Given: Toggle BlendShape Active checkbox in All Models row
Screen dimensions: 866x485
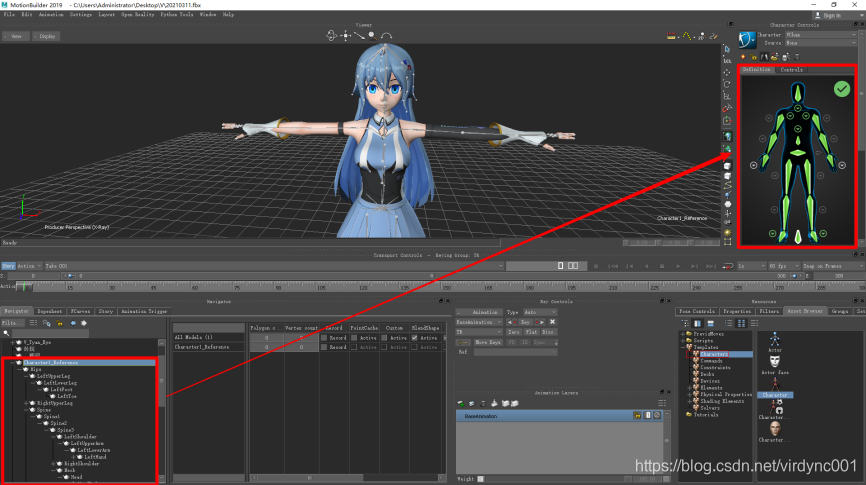Looking at the screenshot, I should (x=414, y=338).
